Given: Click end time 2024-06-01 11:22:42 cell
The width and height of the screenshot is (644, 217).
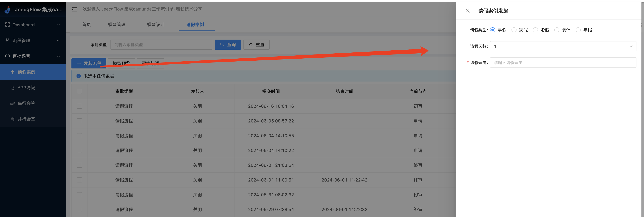Looking at the screenshot, I should pos(345,180).
